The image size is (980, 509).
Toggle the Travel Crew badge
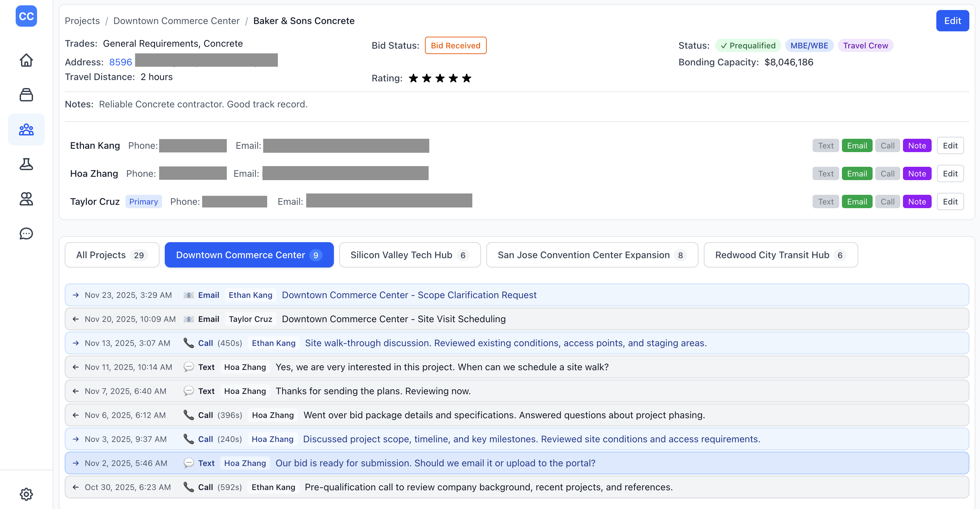(866, 45)
